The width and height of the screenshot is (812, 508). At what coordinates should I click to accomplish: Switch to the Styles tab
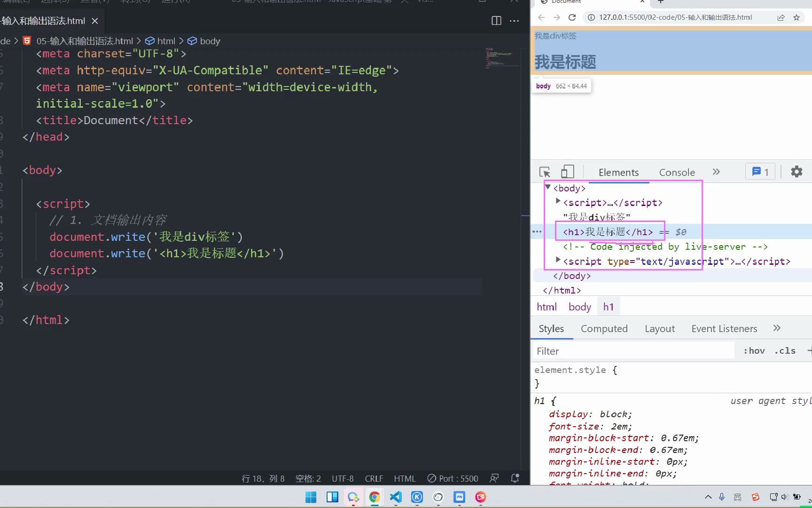551,329
